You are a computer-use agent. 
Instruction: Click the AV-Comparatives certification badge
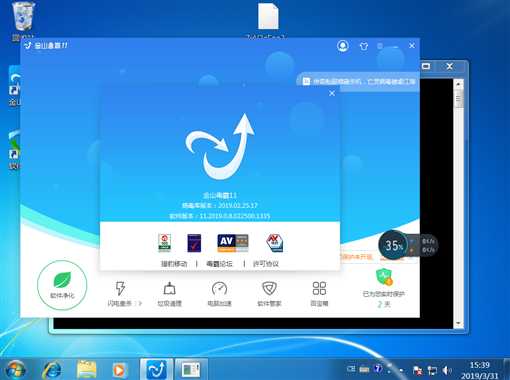click(x=233, y=243)
